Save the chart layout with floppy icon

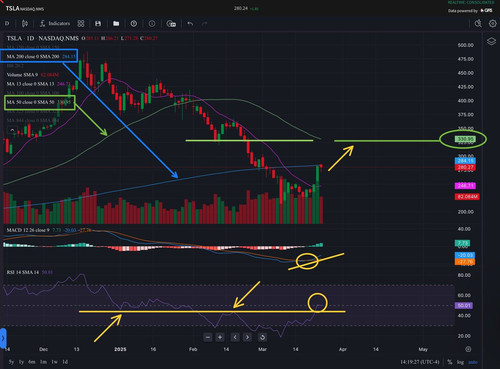point(98,24)
